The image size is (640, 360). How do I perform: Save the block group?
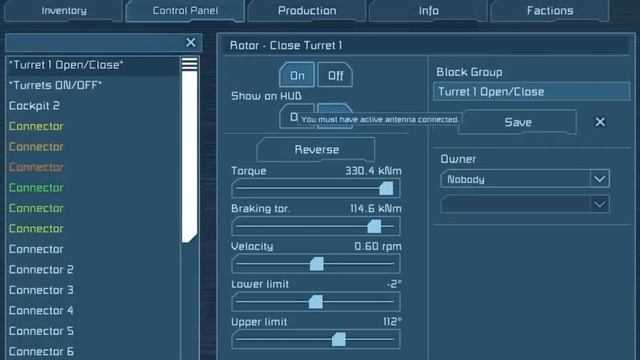click(518, 122)
